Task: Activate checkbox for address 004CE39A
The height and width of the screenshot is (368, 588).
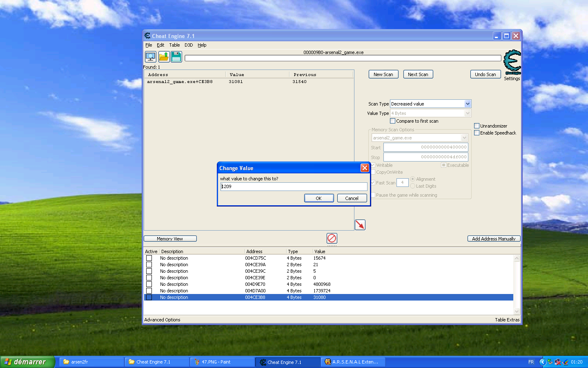Action: click(149, 265)
